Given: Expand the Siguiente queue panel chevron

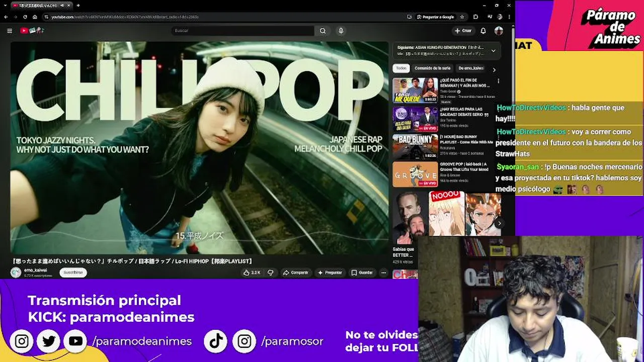Looking at the screenshot, I should (493, 50).
